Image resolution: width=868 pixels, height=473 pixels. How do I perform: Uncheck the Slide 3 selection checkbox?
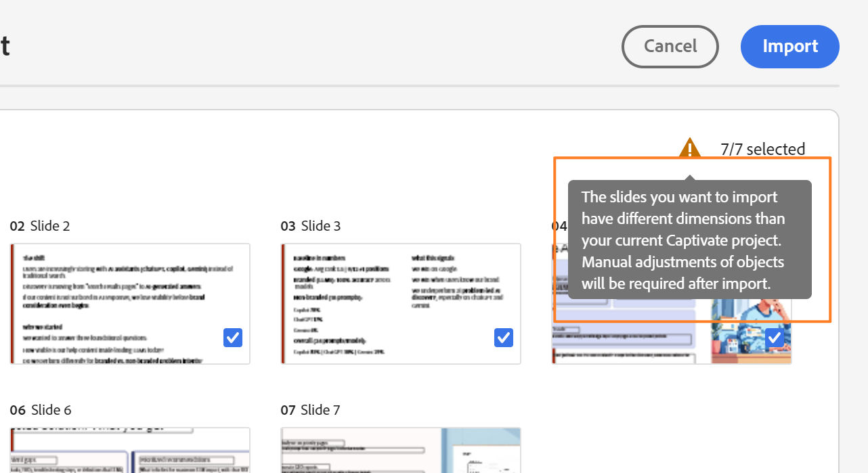coord(504,337)
